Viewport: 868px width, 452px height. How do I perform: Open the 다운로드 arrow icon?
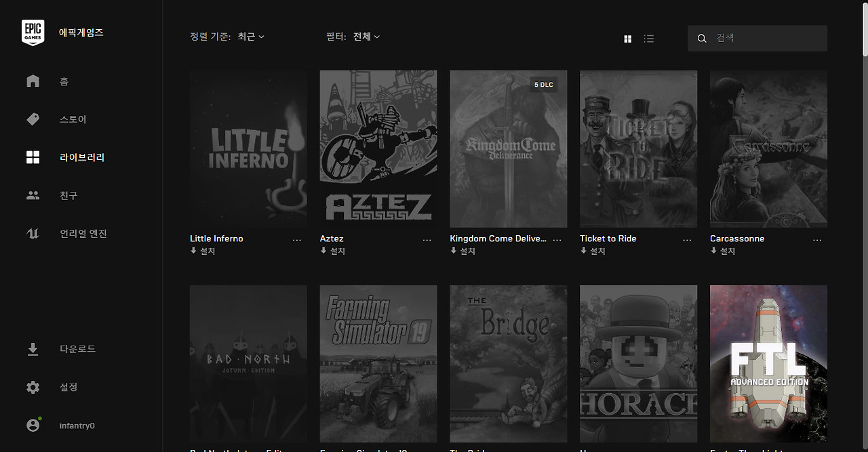coord(33,349)
